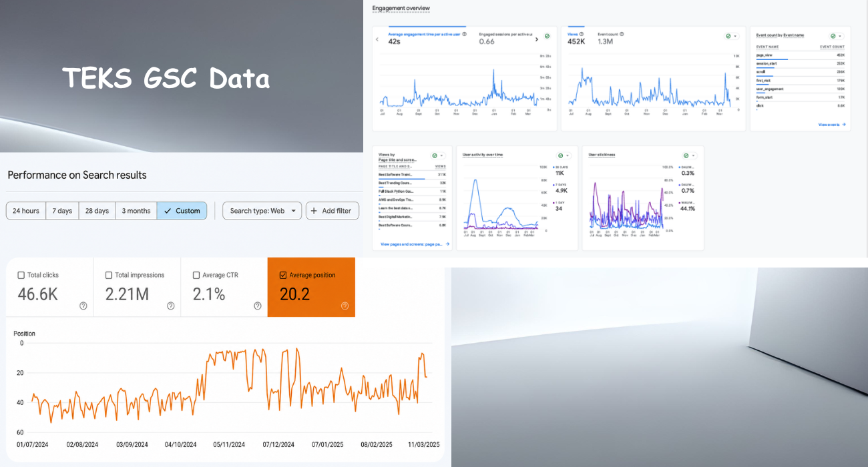Open the Search type: Web dropdown
Image resolution: width=868 pixels, height=467 pixels.
pyautogui.click(x=262, y=211)
